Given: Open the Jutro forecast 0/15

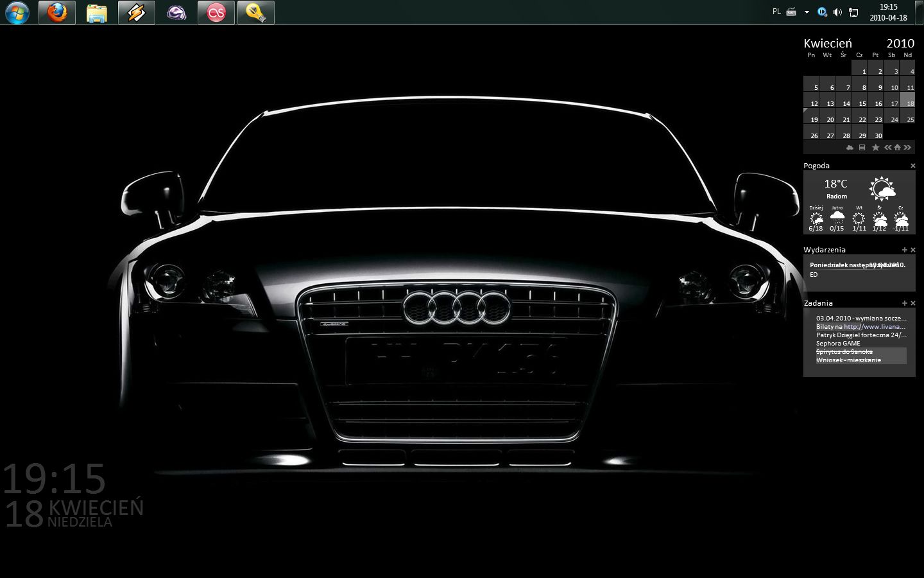Looking at the screenshot, I should [x=837, y=218].
